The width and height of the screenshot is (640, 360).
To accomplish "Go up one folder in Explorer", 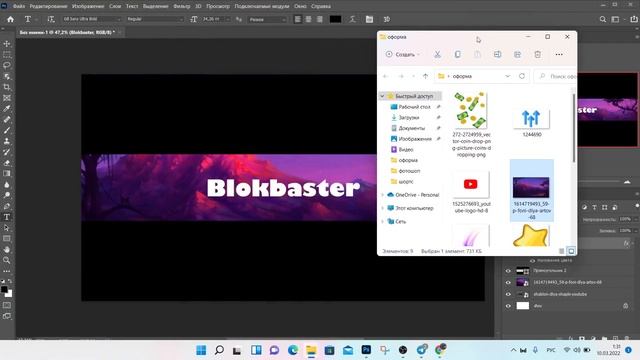I will [425, 76].
